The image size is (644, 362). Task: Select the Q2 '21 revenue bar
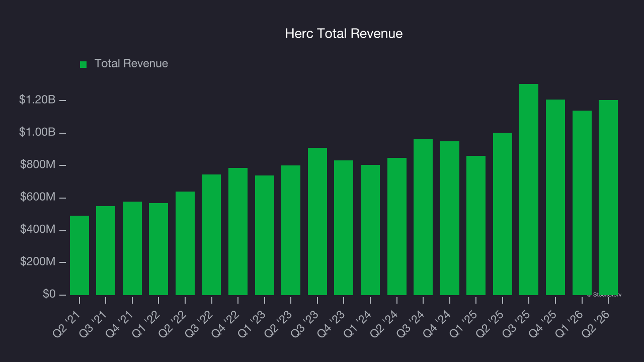click(79, 255)
